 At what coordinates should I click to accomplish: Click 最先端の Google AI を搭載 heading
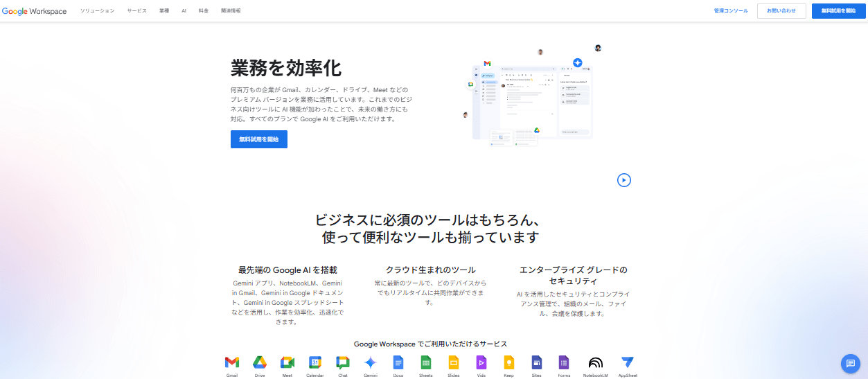click(x=287, y=270)
